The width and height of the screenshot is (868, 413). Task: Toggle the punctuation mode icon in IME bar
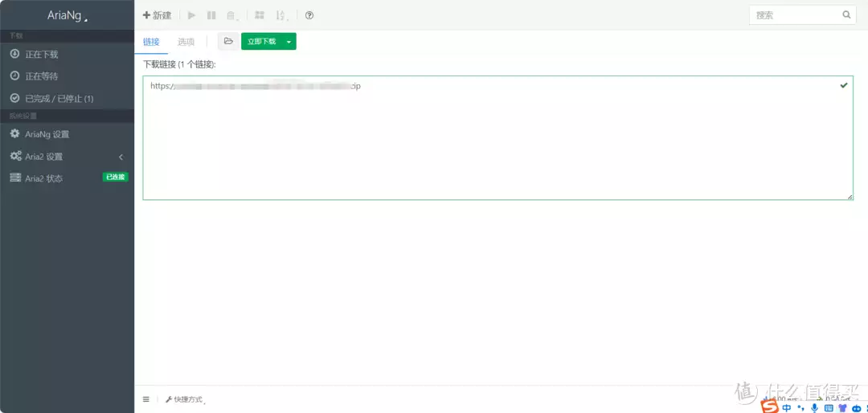coord(800,408)
